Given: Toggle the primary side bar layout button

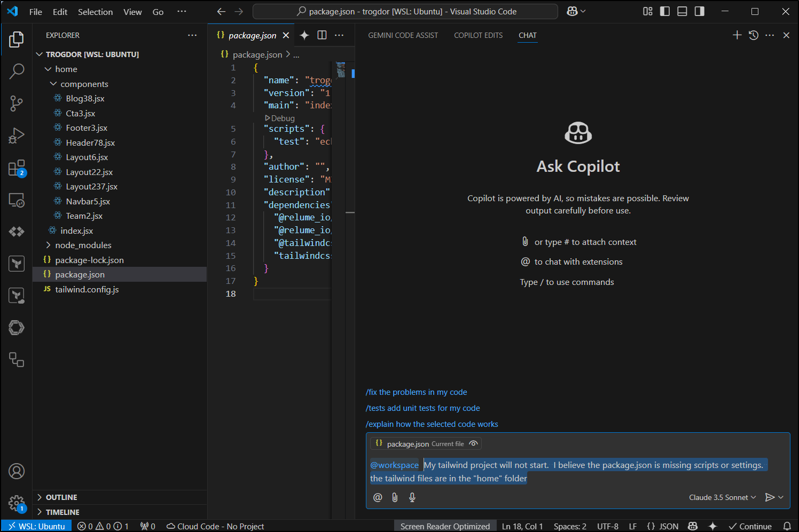Looking at the screenshot, I should click(x=665, y=11).
